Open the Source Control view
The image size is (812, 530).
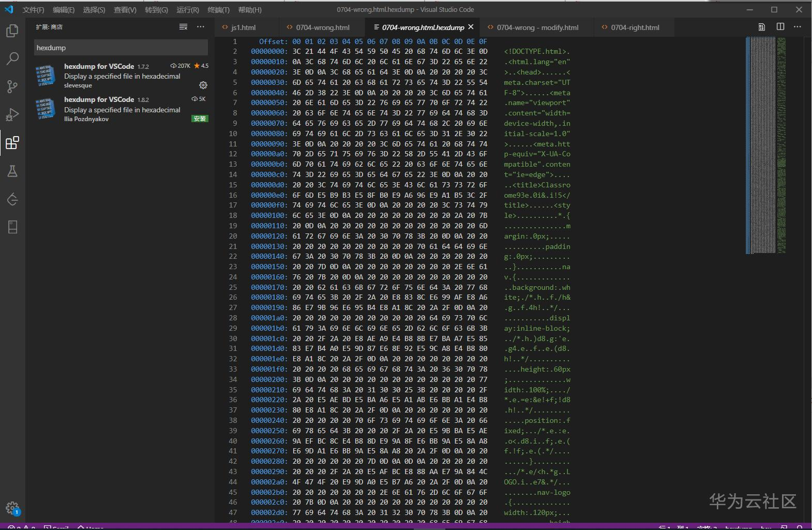click(x=12, y=86)
